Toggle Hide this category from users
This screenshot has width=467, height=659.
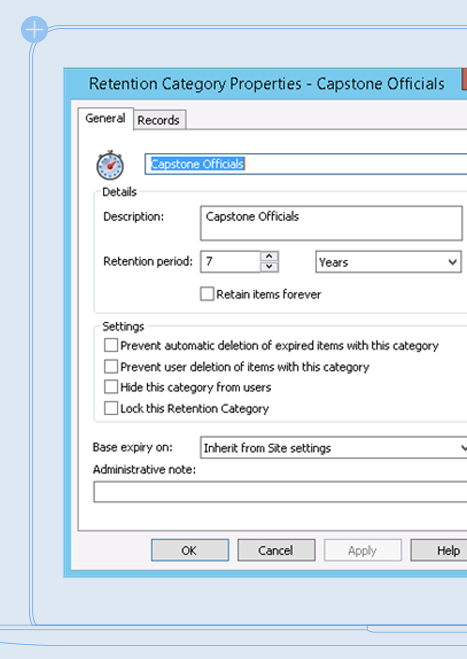point(111,387)
